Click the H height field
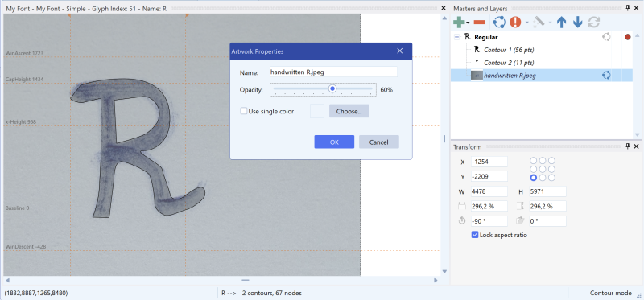 tap(547, 191)
